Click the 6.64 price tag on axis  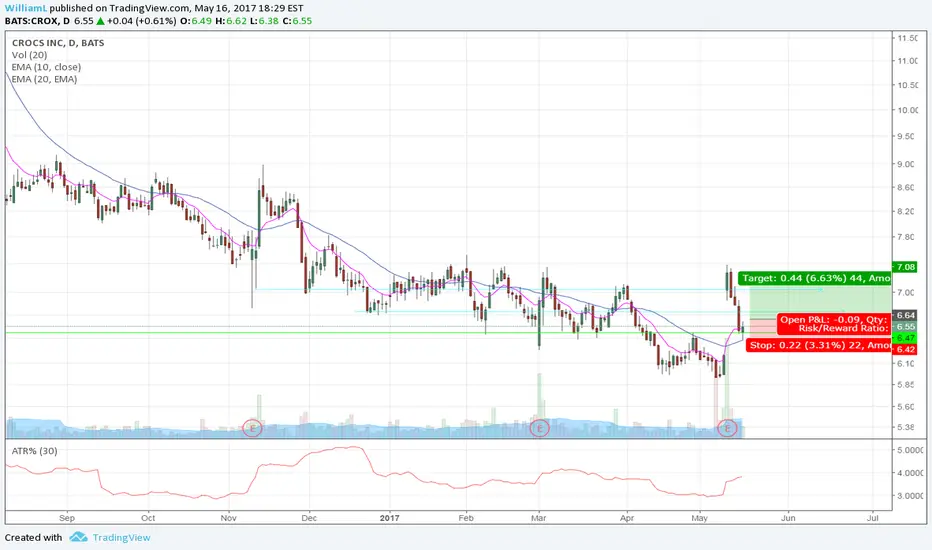(905, 315)
